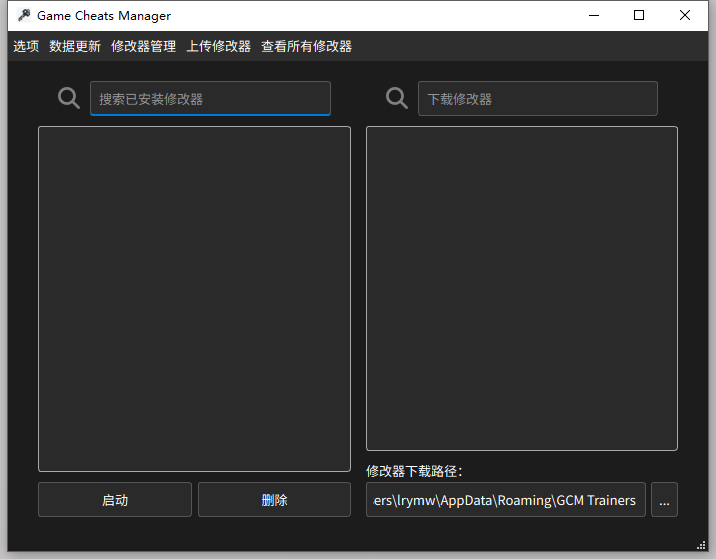This screenshot has width=716, height=559.
Task: Click the magnifier icon beside 下载修改器 field
Action: [x=397, y=98]
